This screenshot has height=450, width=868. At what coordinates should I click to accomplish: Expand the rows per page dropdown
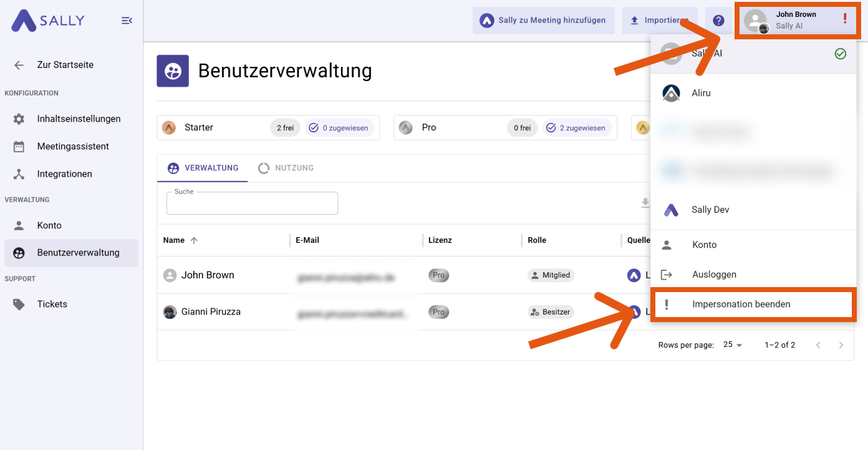pos(733,345)
